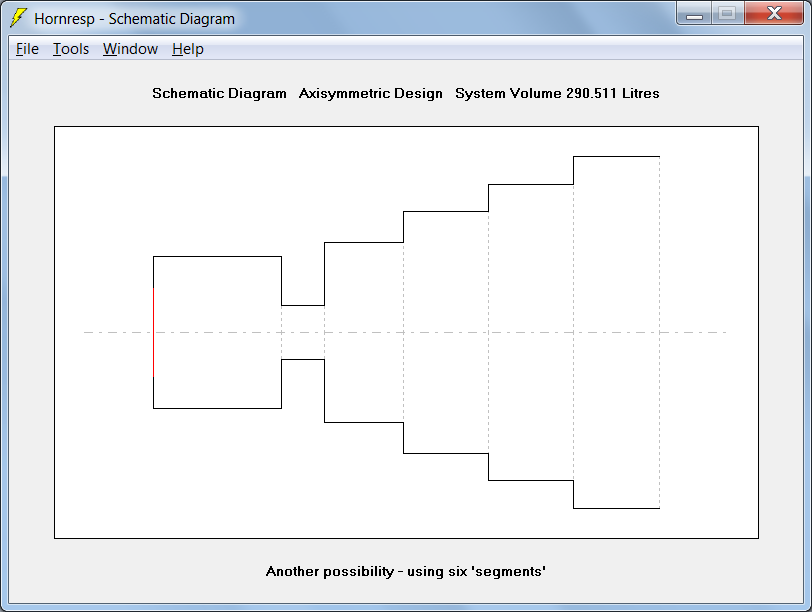
Task: Open the Help menu
Action: [187, 49]
